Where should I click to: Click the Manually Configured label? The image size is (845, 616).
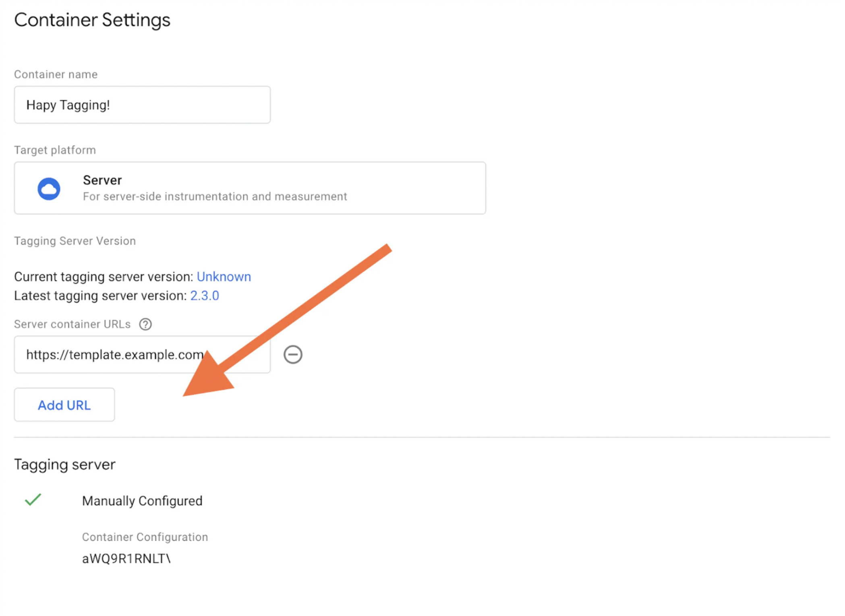coord(142,501)
